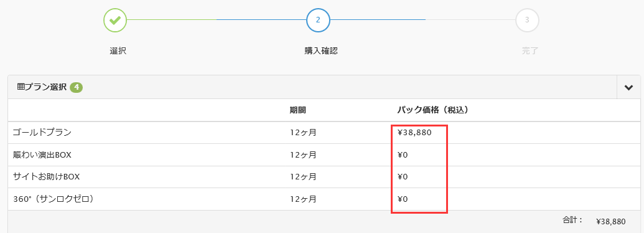Screen dimensions: 644x233
Task: Click the step 3 circle for 完了
Action: coord(527,20)
